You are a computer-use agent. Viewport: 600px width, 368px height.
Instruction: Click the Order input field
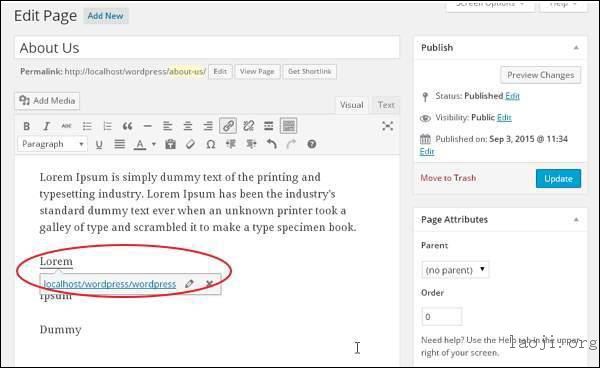[x=442, y=316]
